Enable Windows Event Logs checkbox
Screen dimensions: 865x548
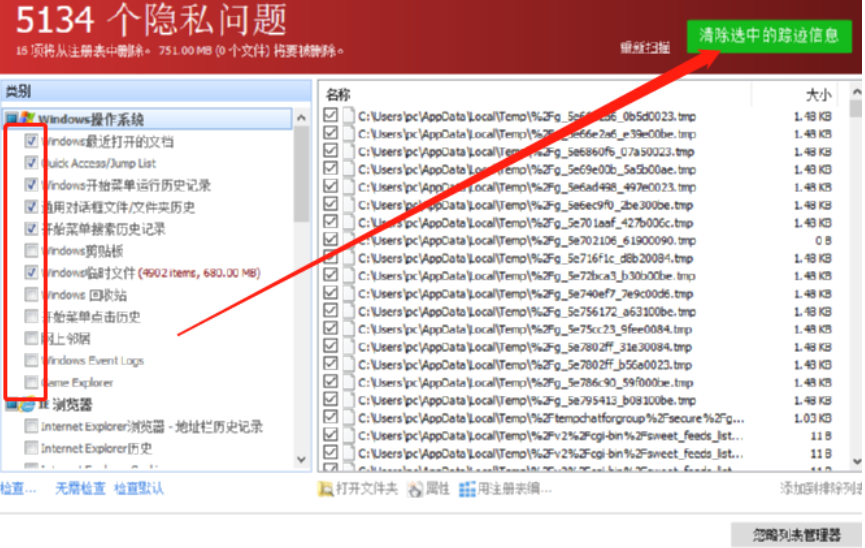(31, 360)
